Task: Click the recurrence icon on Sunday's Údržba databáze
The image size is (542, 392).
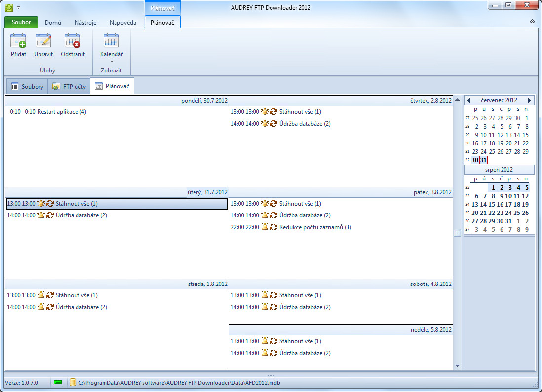Action: (273, 353)
